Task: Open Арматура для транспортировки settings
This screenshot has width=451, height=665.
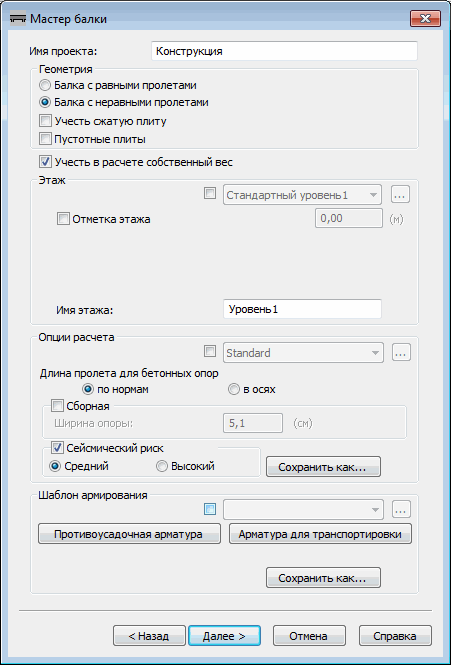Action: [x=320, y=534]
